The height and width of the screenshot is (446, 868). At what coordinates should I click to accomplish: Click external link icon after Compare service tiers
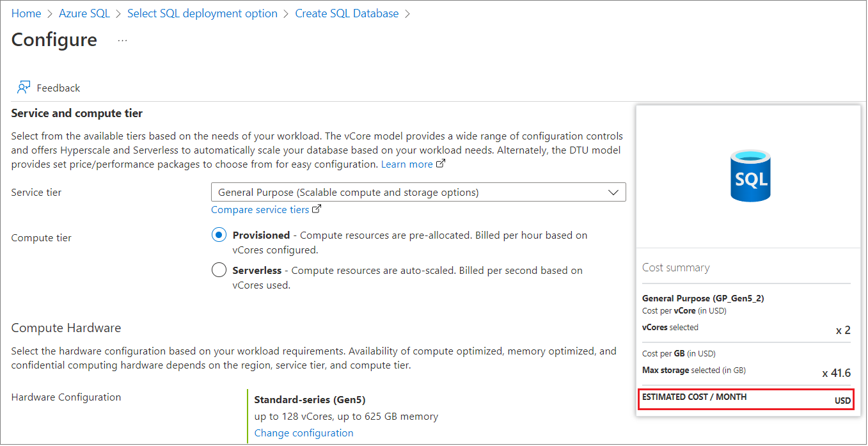coord(317,209)
